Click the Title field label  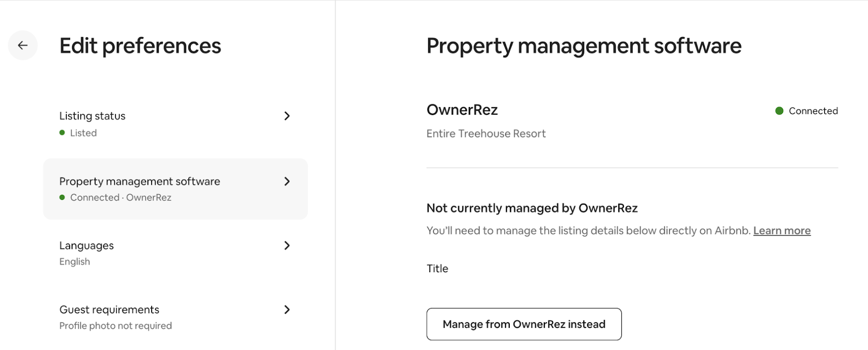tap(437, 268)
